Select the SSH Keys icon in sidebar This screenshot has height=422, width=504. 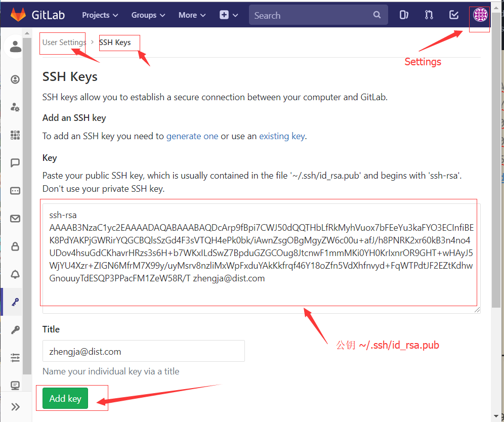[x=15, y=302]
